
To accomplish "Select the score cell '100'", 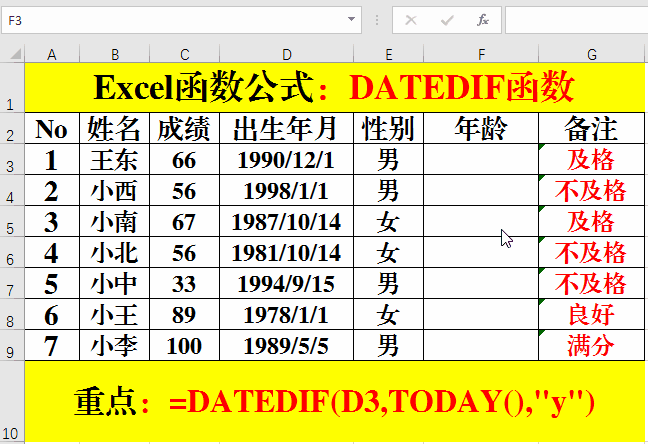I will point(184,345).
